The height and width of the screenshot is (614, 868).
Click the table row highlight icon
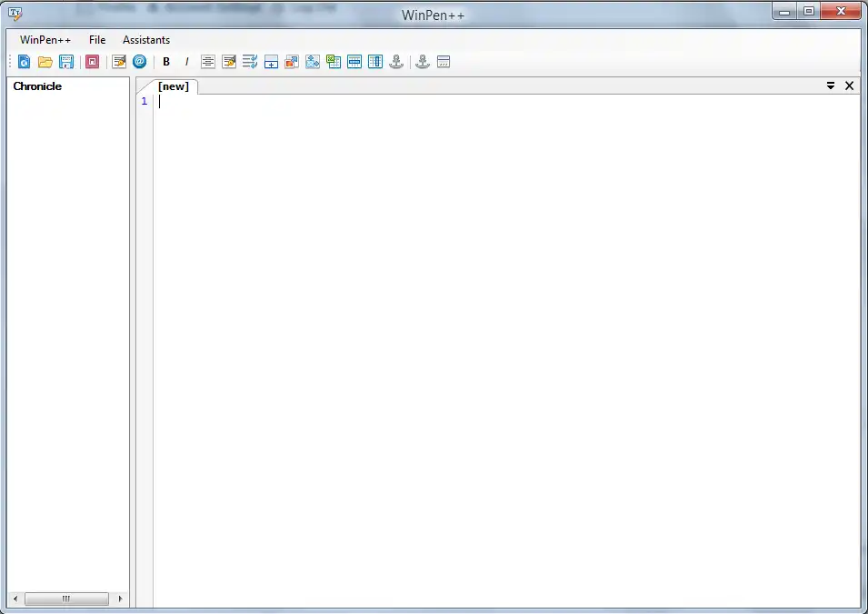click(354, 62)
